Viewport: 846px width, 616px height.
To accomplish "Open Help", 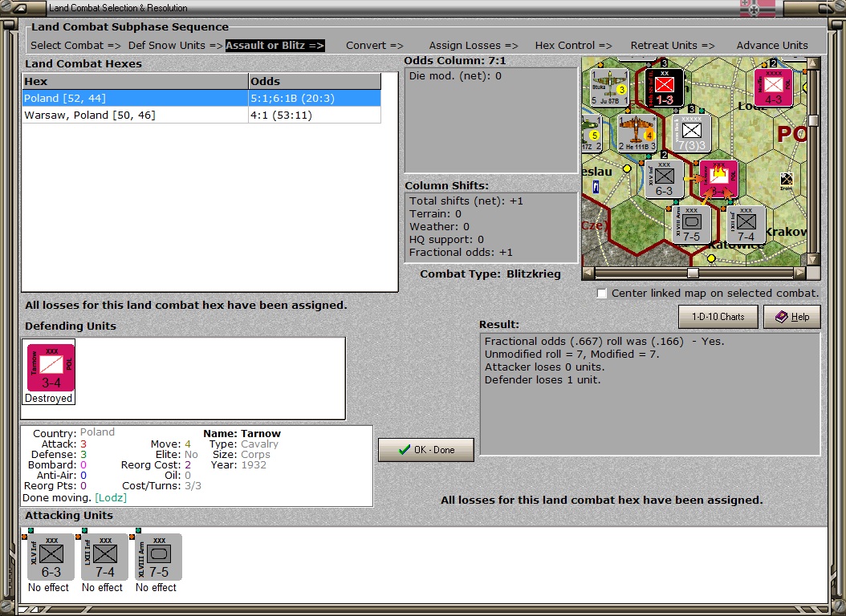I will (x=792, y=317).
